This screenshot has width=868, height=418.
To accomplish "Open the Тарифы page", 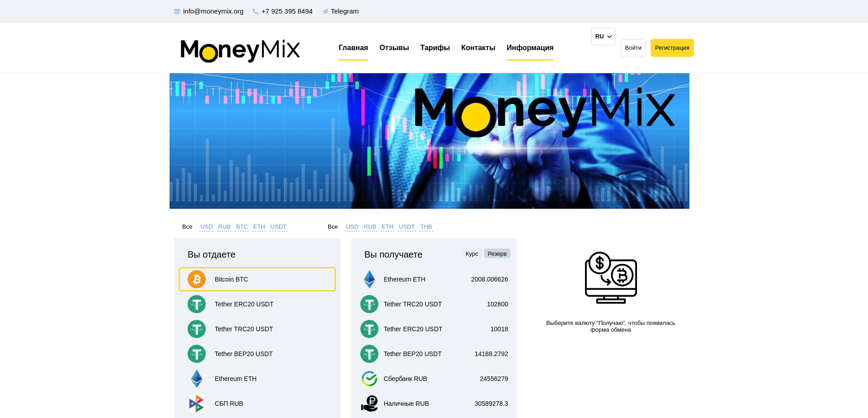I will (434, 47).
